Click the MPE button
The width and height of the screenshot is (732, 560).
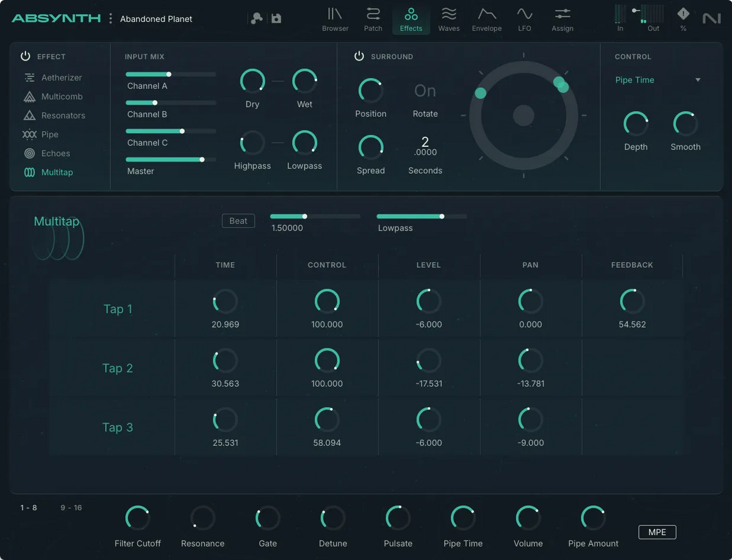coord(657,532)
